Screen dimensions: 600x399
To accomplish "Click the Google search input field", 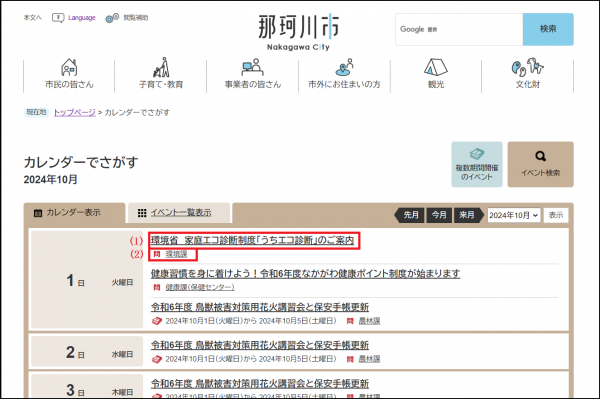I will coord(459,29).
